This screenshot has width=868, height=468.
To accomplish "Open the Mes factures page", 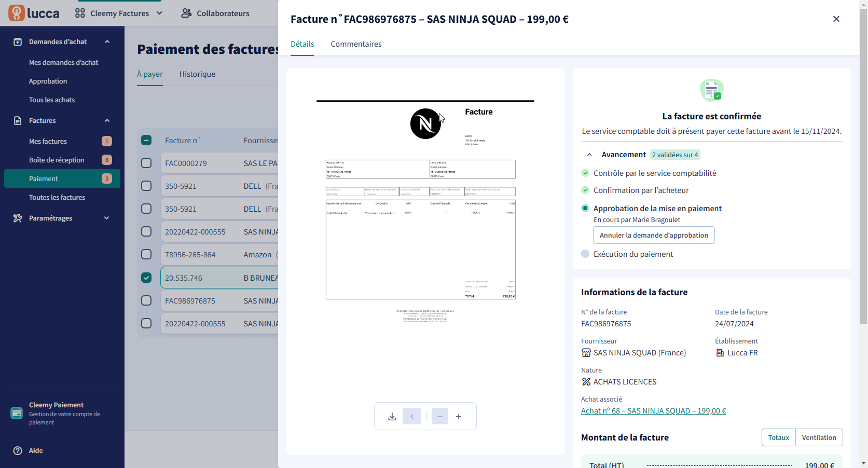I will click(x=48, y=141).
